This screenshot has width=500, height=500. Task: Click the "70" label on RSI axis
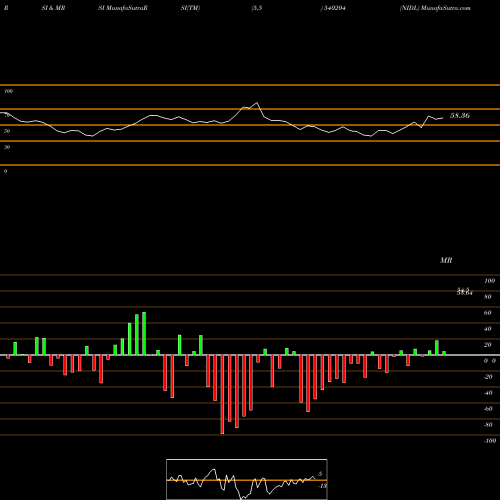tap(7, 115)
